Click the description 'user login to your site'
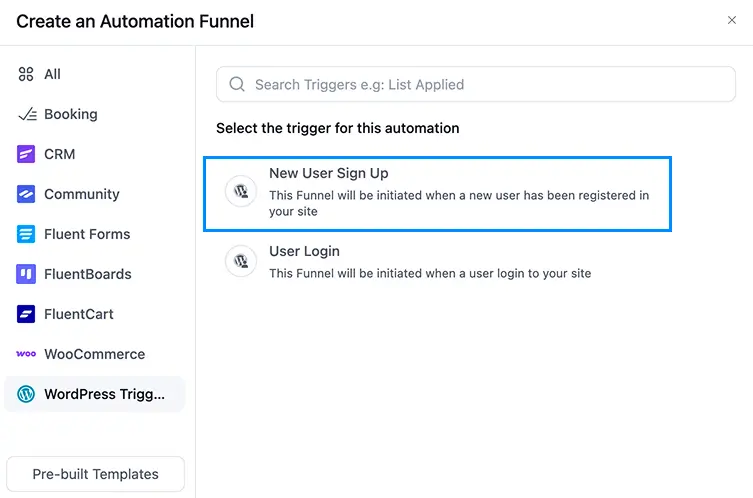 click(x=530, y=273)
